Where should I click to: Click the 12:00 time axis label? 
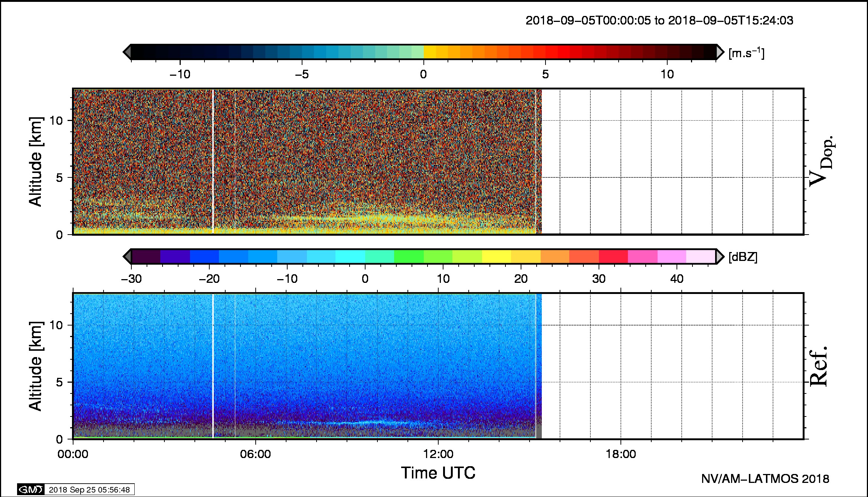438,454
